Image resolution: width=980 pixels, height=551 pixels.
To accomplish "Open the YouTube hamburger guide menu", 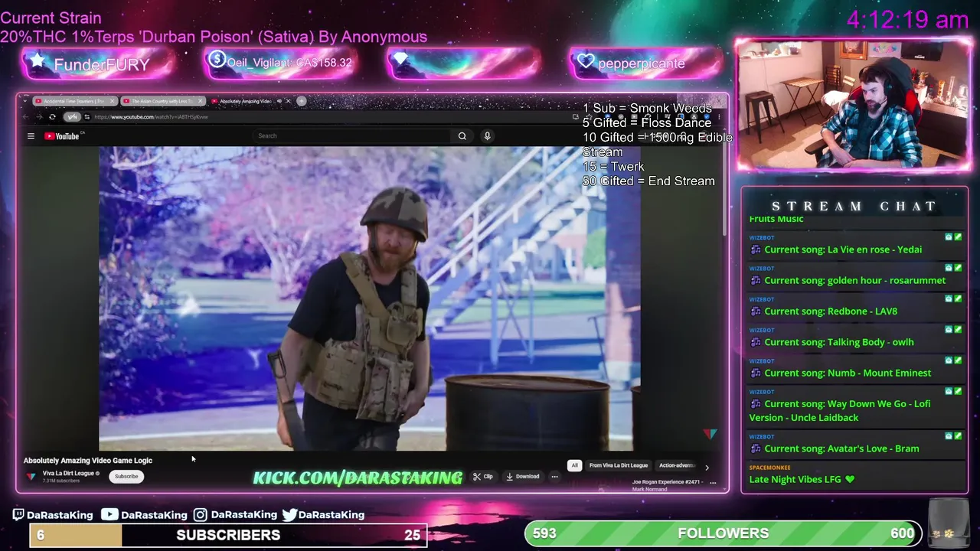I will point(31,136).
